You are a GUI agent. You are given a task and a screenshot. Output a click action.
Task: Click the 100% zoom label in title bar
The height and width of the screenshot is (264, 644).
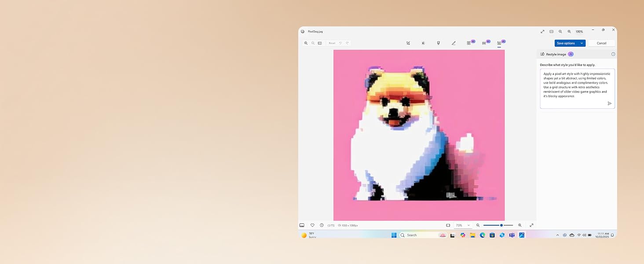(x=579, y=32)
